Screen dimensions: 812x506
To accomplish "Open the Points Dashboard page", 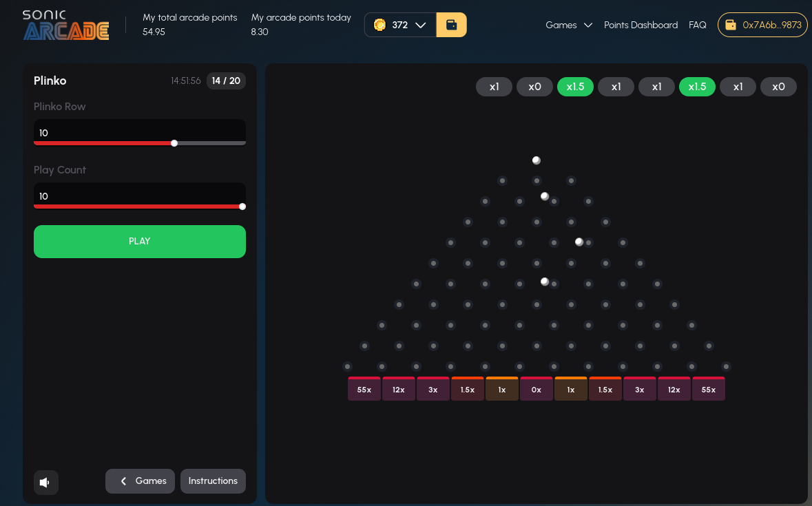I will pyautogui.click(x=641, y=25).
